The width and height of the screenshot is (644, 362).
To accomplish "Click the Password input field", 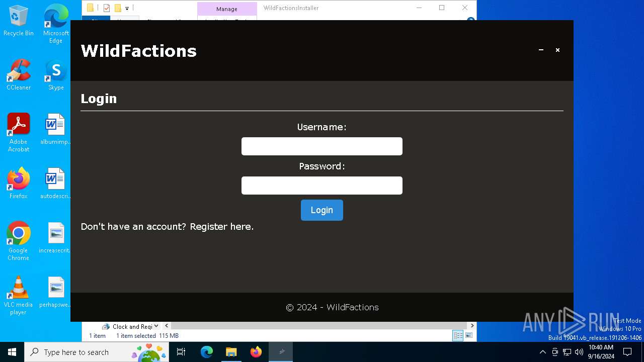I will tap(322, 186).
